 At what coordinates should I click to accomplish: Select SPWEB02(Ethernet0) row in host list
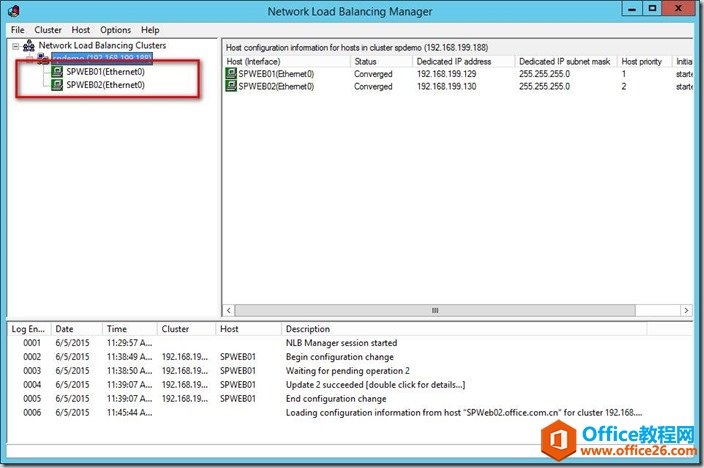point(458,86)
